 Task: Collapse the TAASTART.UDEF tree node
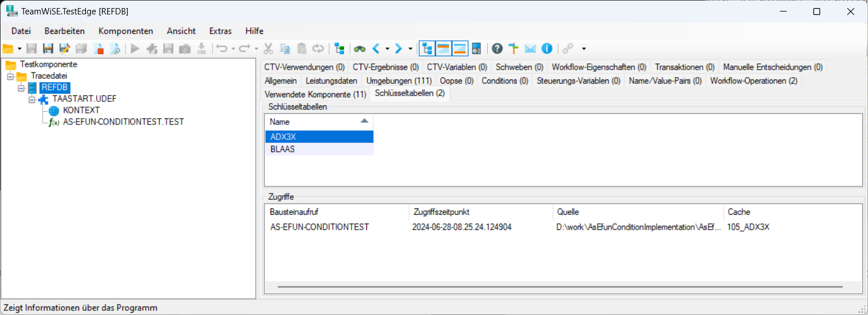[32, 99]
